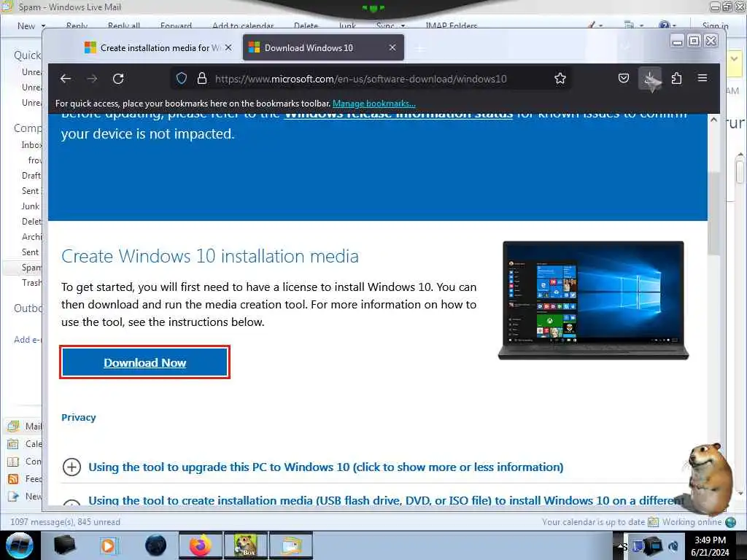Open the Newsgroups shortcut in Live Mail sidebar

pos(24,497)
